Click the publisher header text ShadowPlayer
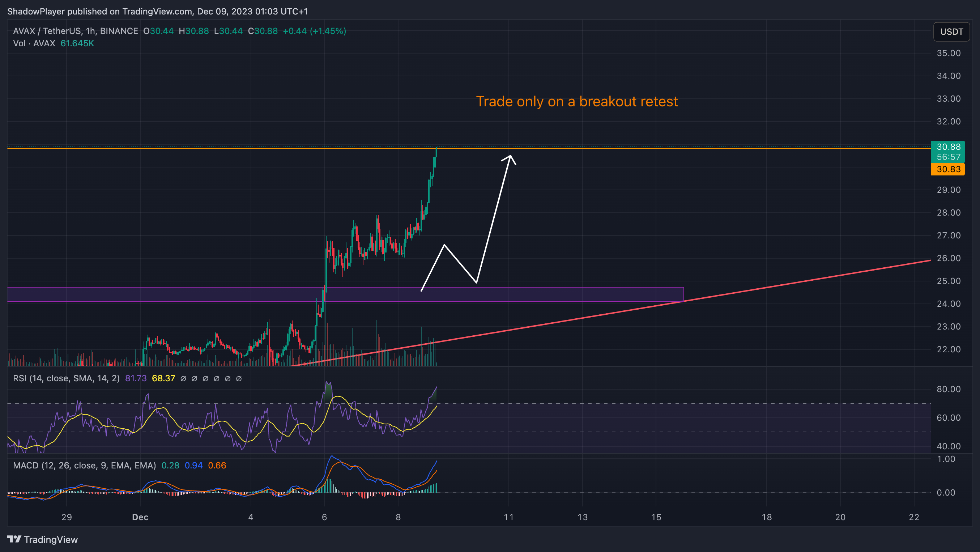Screen dimensions: 980x552 coord(36,12)
